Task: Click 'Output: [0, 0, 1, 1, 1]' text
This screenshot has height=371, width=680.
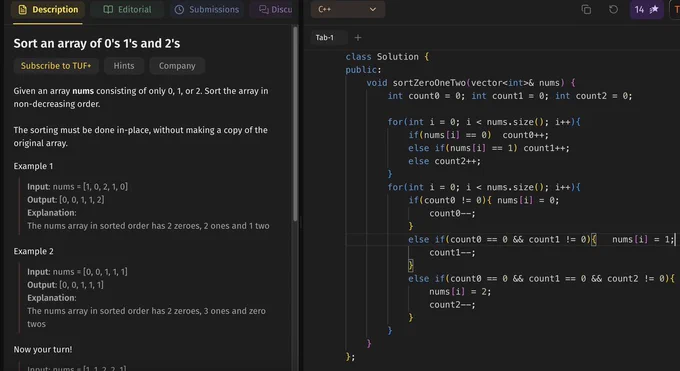Action: point(65,285)
